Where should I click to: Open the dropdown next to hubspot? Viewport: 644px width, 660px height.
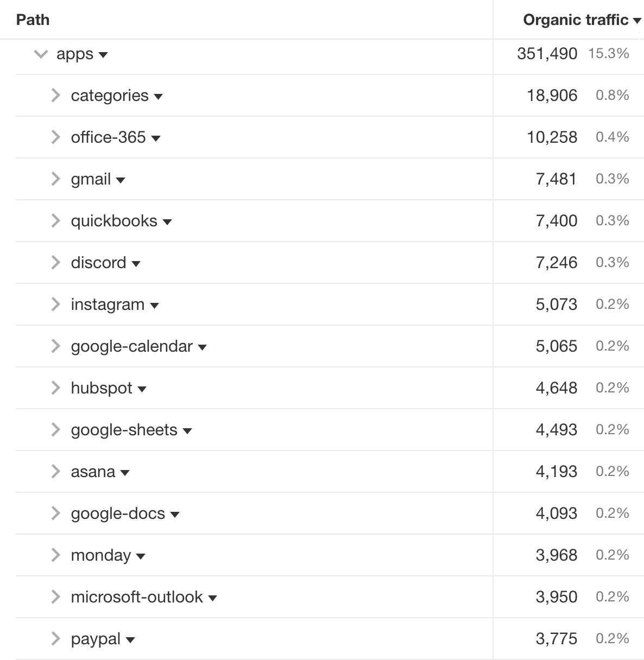(142, 389)
